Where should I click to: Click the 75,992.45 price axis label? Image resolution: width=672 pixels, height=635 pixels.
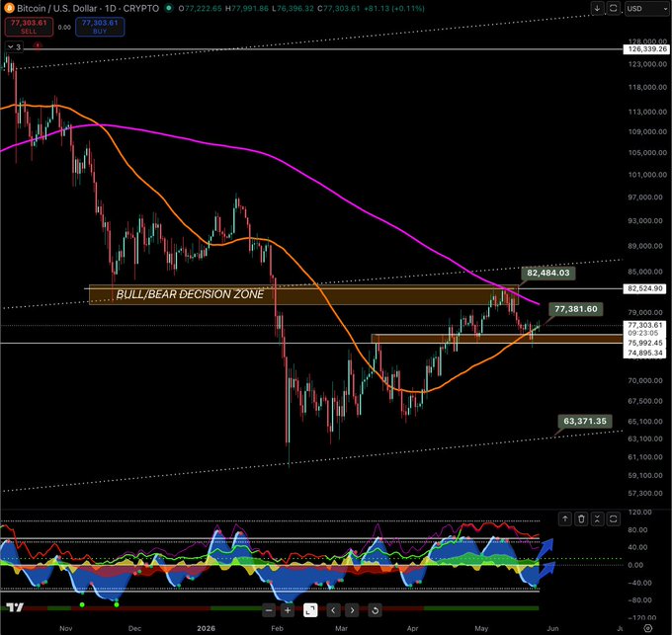tap(645, 343)
